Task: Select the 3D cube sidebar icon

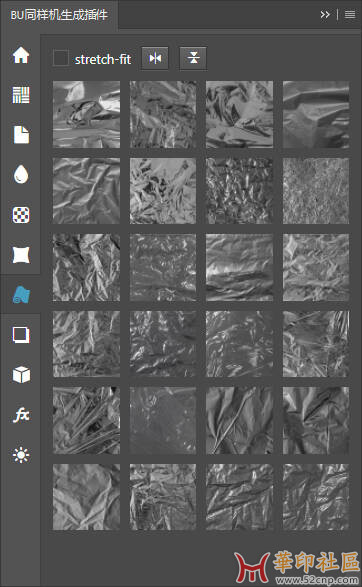Action: pyautogui.click(x=21, y=374)
